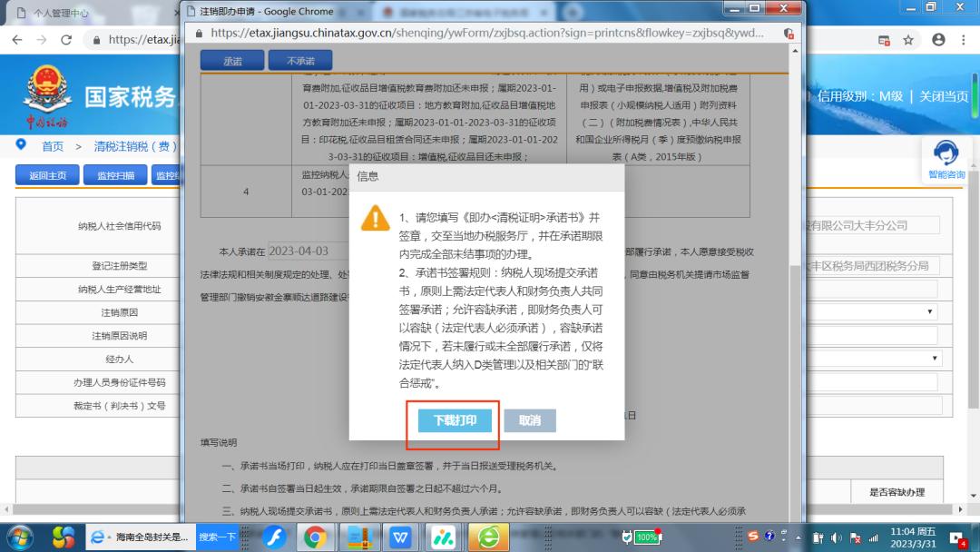Expand the 经办人 dropdown

pyautogui.click(x=933, y=358)
